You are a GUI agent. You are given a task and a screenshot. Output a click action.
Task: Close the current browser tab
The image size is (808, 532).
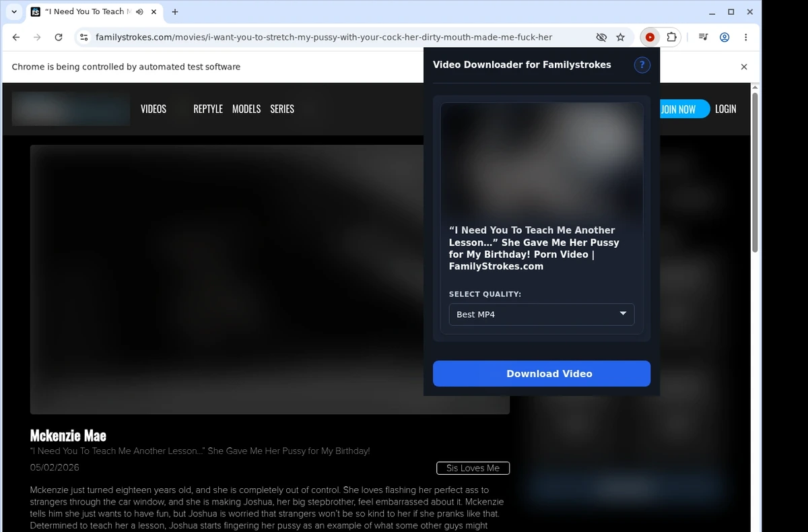(x=153, y=11)
